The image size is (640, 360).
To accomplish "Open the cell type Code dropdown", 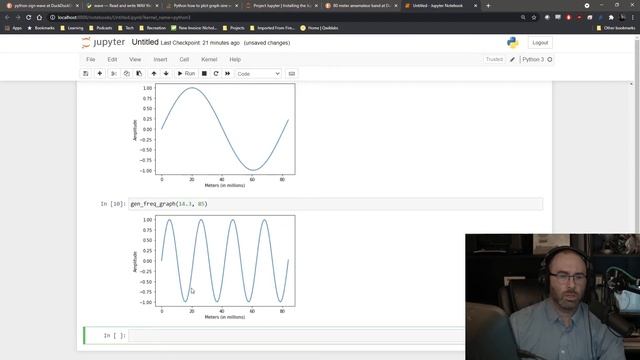I will (x=258, y=74).
